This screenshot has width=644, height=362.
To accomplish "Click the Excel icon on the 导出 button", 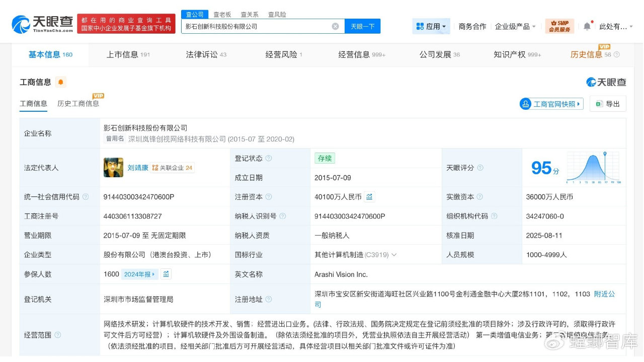I will pos(598,104).
